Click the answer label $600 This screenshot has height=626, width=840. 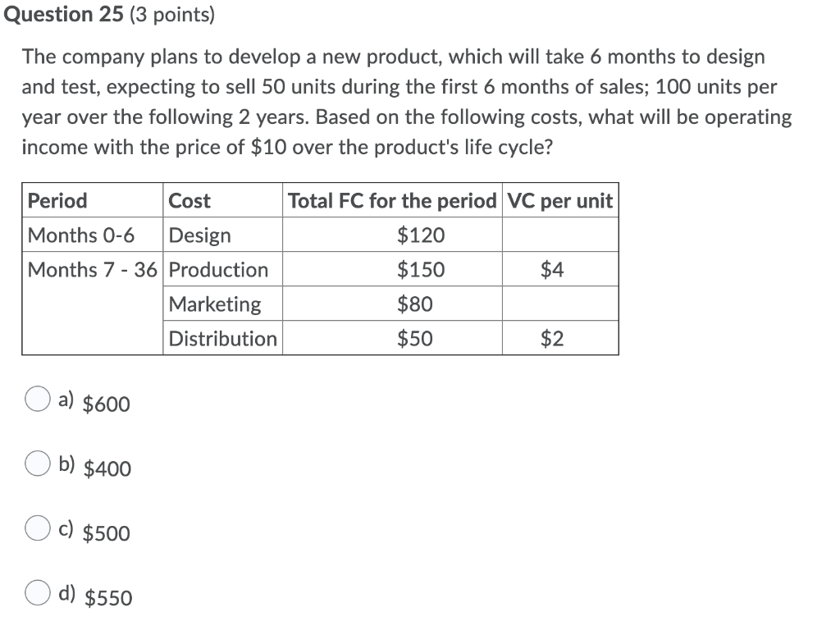[x=106, y=404]
